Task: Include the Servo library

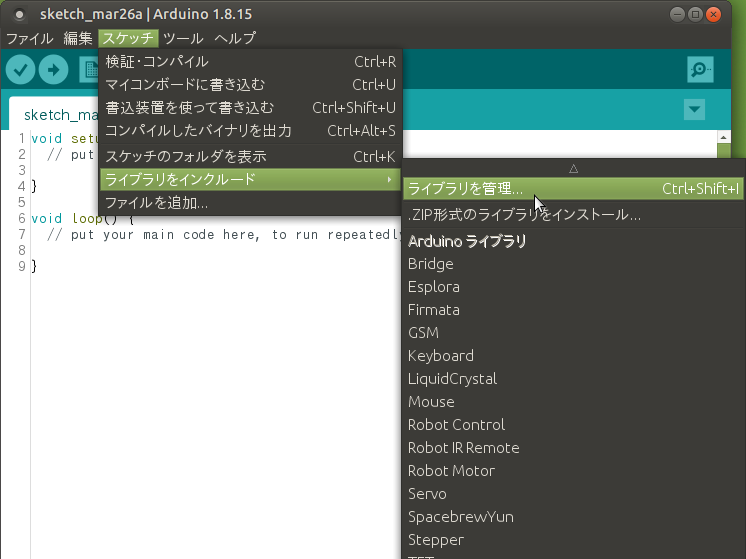Action: coord(573,493)
